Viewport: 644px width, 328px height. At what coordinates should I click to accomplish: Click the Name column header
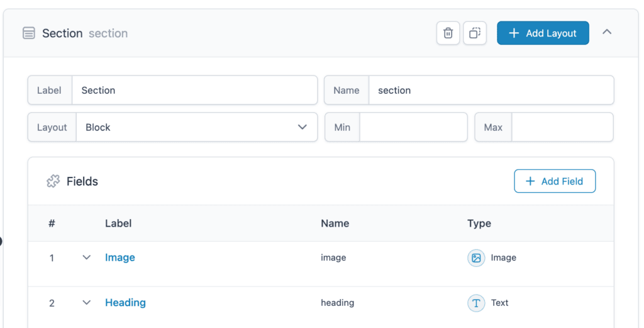tap(335, 223)
